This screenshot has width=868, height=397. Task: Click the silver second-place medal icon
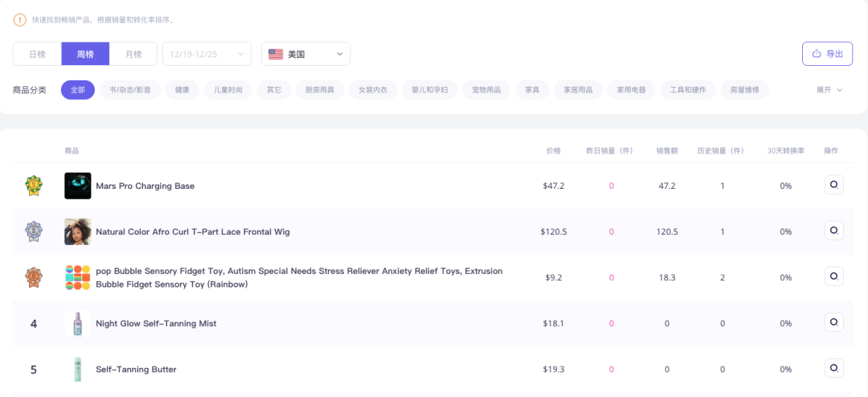click(34, 231)
